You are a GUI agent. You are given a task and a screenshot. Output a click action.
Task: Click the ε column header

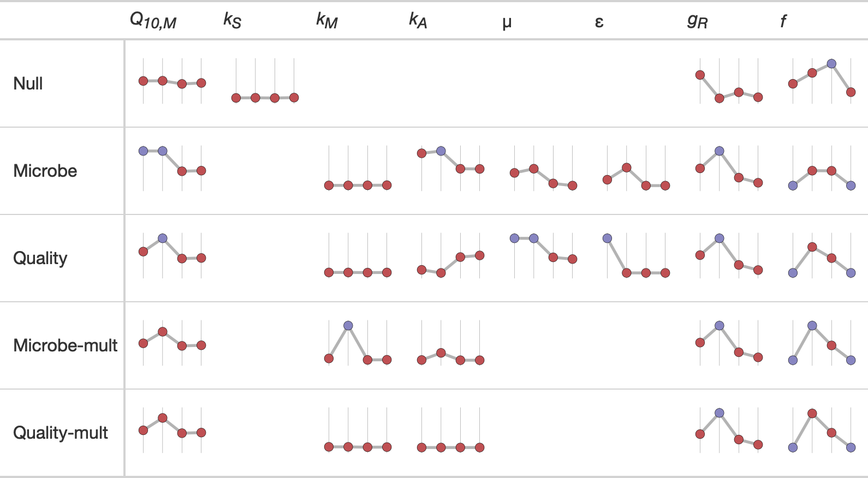click(x=599, y=22)
